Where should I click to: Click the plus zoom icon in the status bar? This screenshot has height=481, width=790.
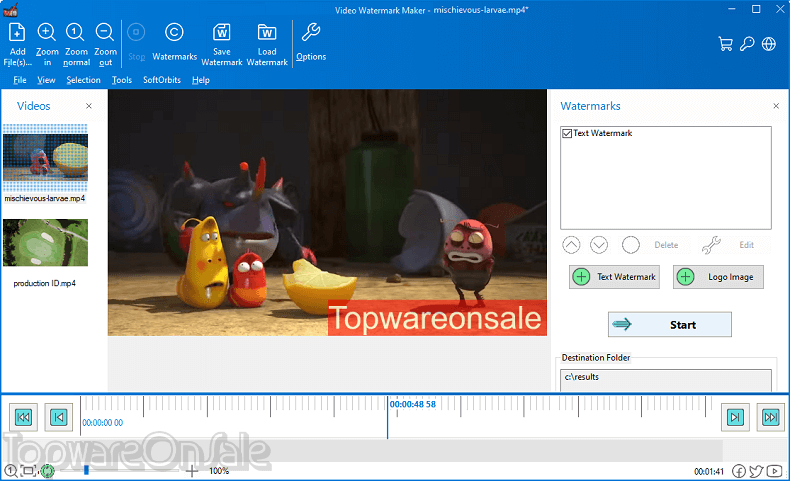coord(192,471)
